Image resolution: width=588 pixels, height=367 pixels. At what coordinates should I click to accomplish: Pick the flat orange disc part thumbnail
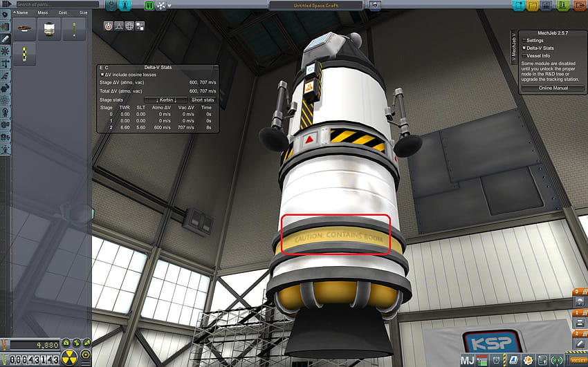click(x=24, y=29)
